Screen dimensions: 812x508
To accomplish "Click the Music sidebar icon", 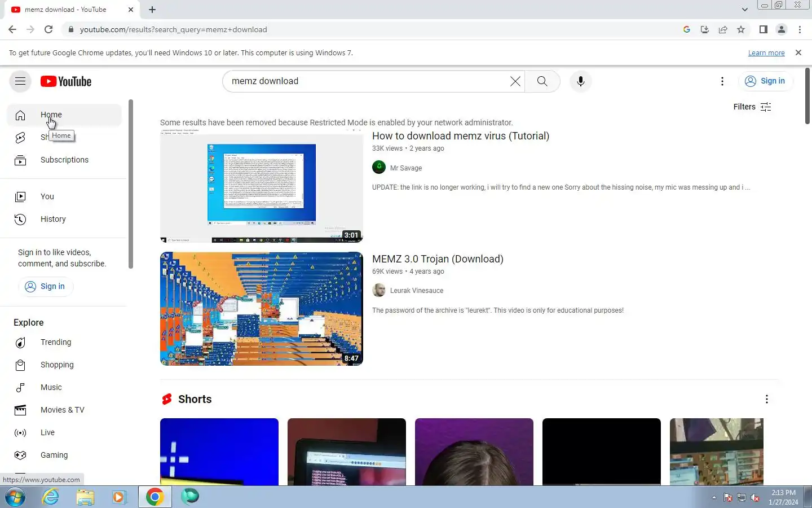I will pyautogui.click(x=20, y=387).
